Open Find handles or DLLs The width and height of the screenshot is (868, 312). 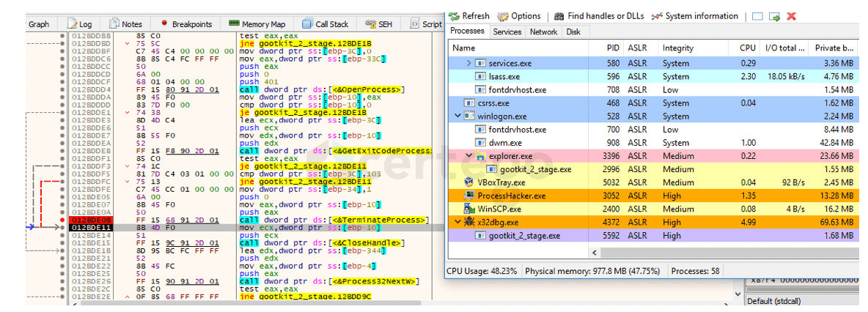pos(559,16)
